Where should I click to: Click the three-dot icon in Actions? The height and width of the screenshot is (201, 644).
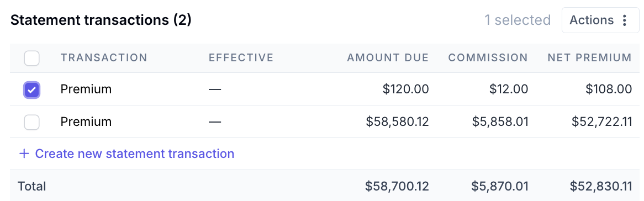point(625,20)
